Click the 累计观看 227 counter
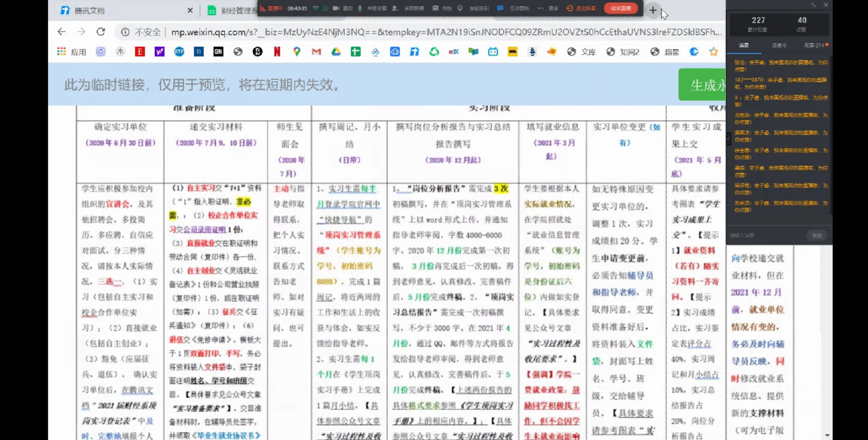Screen dimensions: 868x440 pos(758,24)
